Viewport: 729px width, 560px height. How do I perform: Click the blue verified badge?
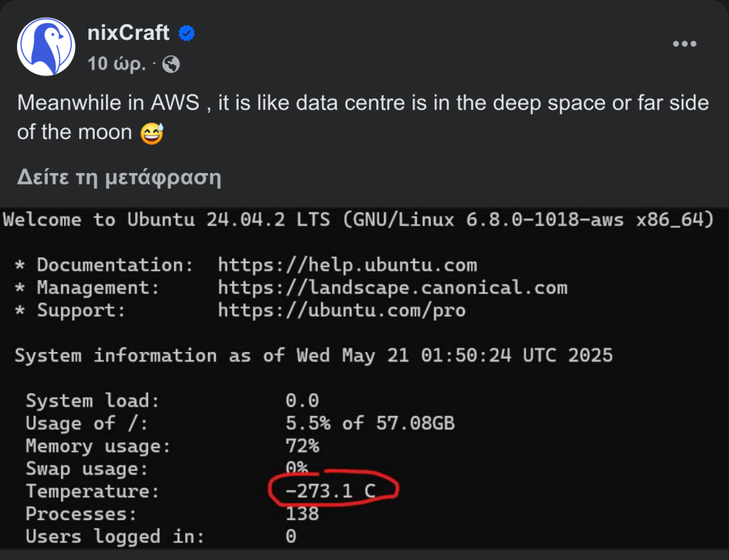point(187,33)
